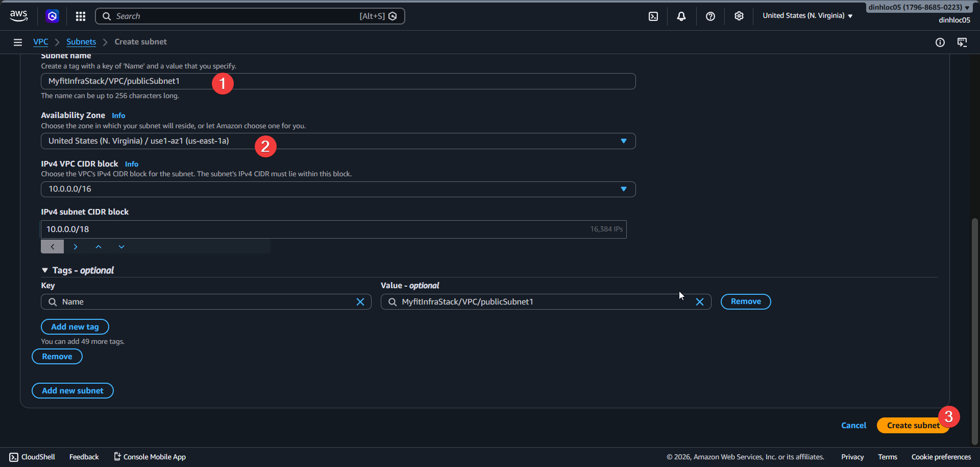Screen dimensions: 980x467
Task: Open the help question mark icon
Action: click(x=710, y=16)
